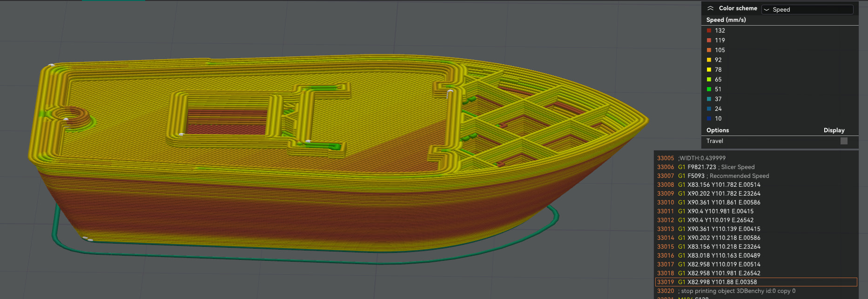Click the 37 mm/s teal swatch

pos(709,99)
